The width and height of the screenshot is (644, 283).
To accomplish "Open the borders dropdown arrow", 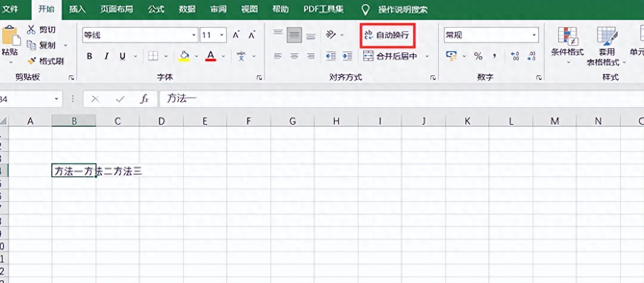I will pos(166,57).
